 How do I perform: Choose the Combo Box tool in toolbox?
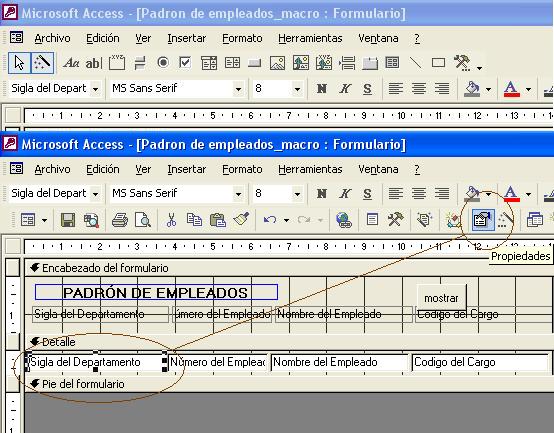pos(209,63)
